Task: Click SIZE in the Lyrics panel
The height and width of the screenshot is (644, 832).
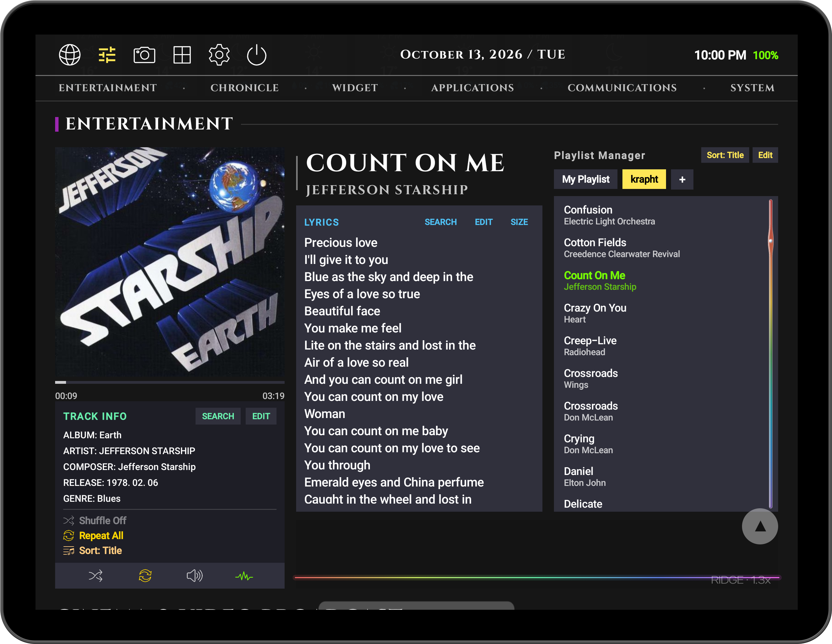Action: tap(519, 222)
